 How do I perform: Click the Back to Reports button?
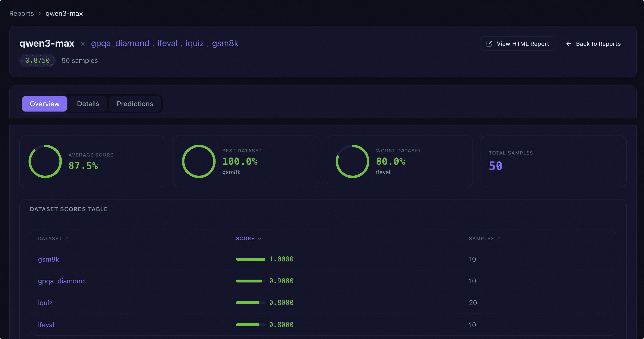[593, 44]
